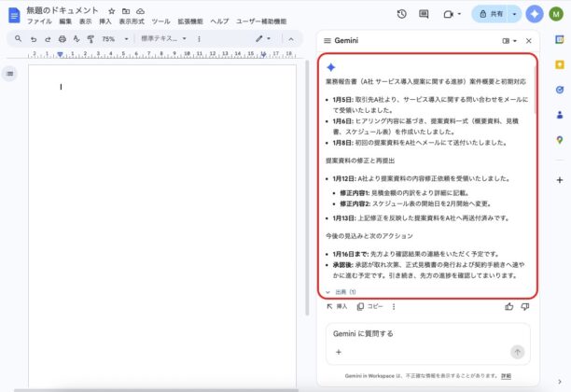
Task: Close the Gemini side panel
Action: tap(529, 41)
